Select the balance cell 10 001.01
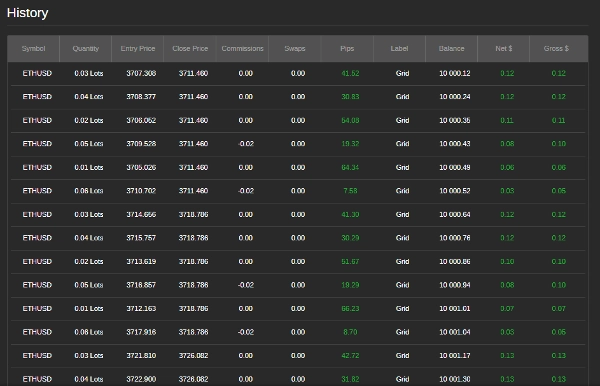This screenshot has height=386, width=600. pos(455,308)
